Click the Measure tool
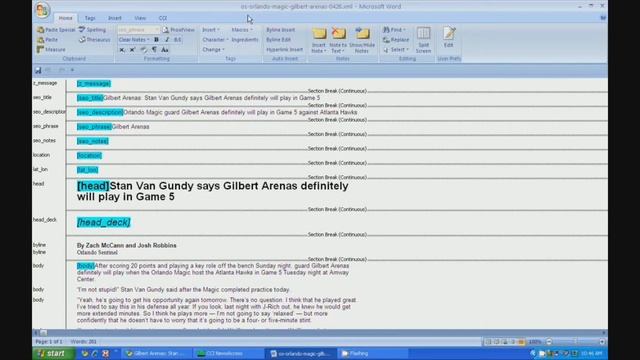Image resolution: width=640 pixels, height=360 pixels. point(51,49)
